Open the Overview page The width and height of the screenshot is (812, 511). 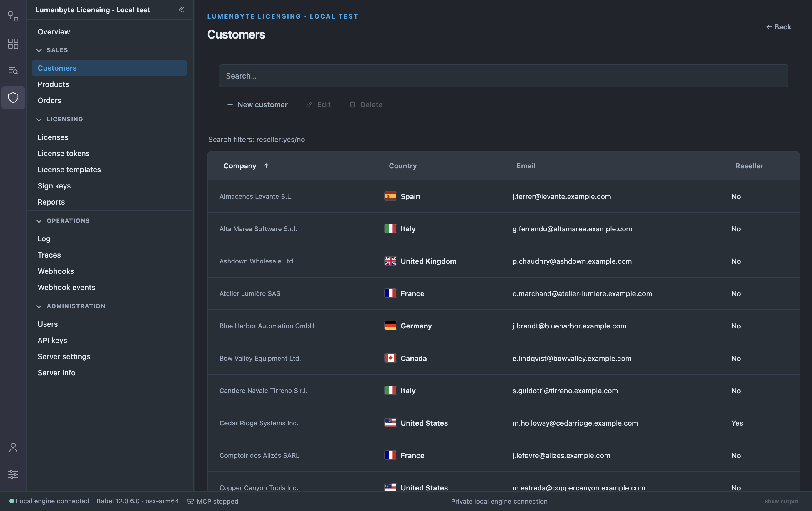109,32
